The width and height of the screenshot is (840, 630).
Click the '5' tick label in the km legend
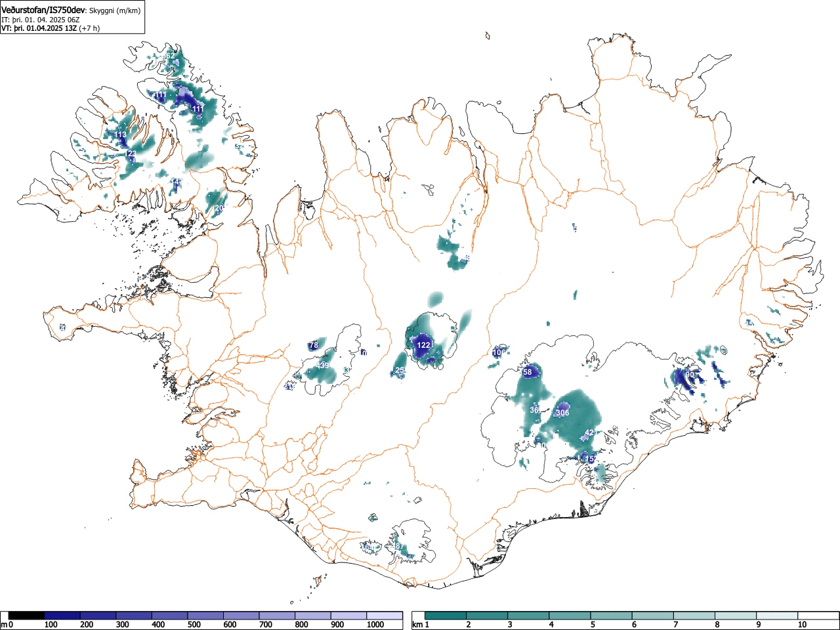click(x=592, y=625)
